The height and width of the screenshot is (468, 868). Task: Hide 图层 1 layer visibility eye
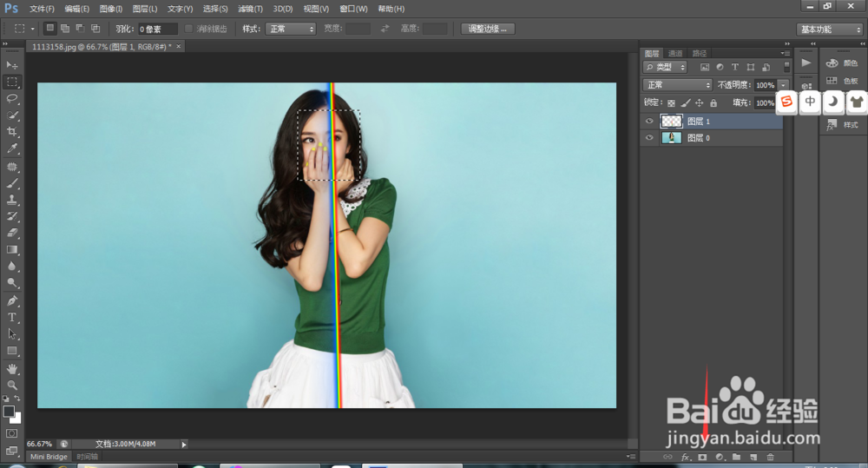click(x=649, y=122)
